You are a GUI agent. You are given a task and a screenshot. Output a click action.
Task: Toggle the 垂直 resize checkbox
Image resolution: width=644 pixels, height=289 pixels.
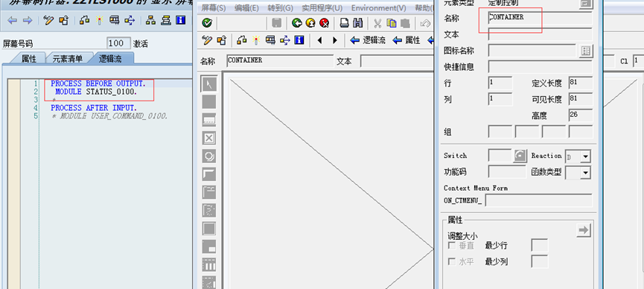[x=452, y=245]
